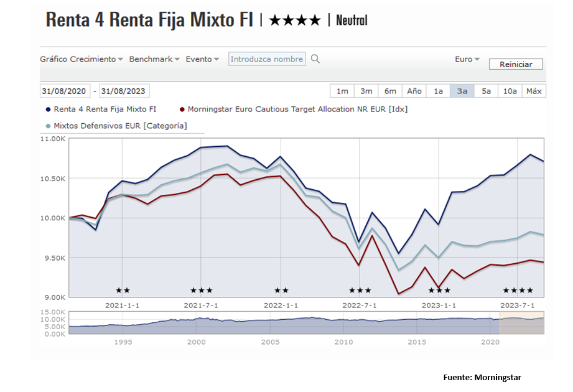
Task: Toggle the Renta 4 Renta Fija Mixto FI legend dot
Action: 48,110
